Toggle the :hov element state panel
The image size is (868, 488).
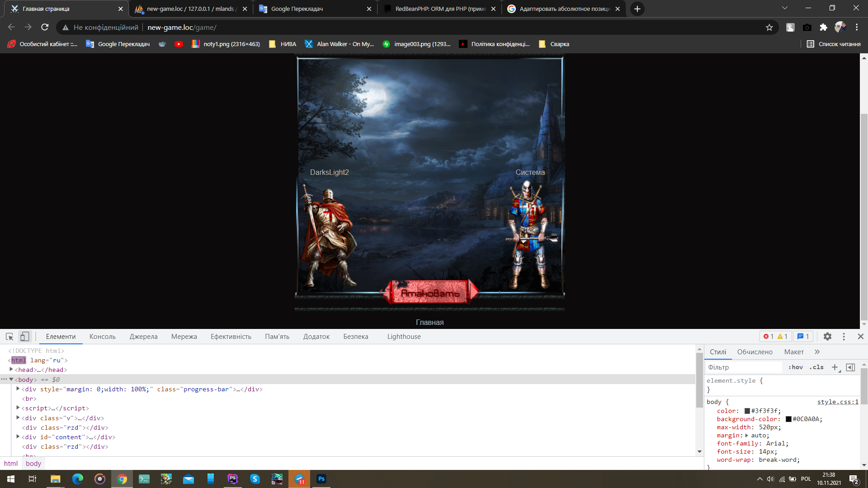tap(795, 367)
